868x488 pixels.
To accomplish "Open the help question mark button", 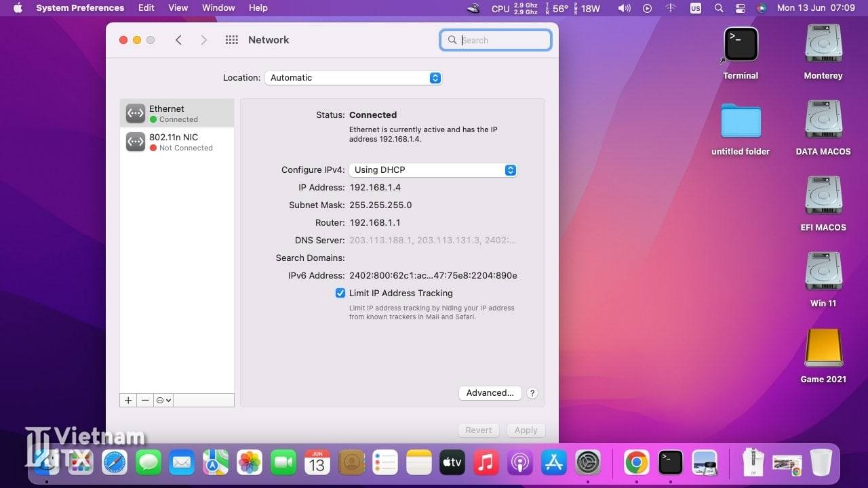I will pyautogui.click(x=532, y=393).
